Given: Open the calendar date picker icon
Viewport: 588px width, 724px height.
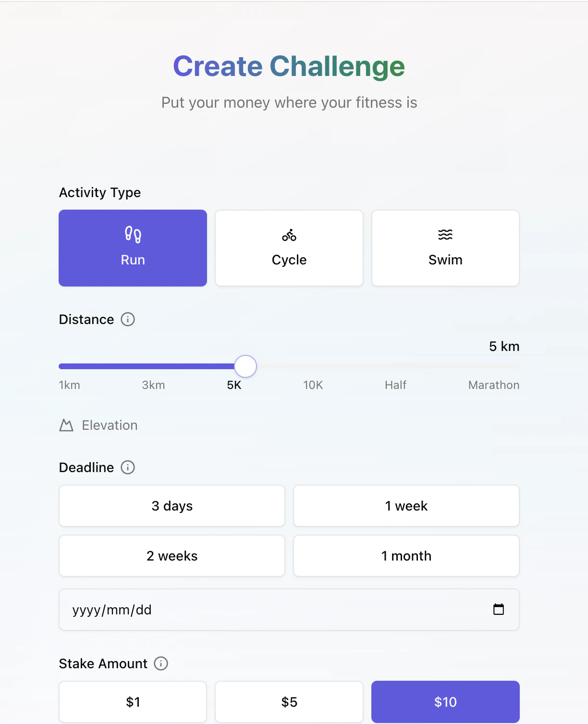Looking at the screenshot, I should pos(499,610).
